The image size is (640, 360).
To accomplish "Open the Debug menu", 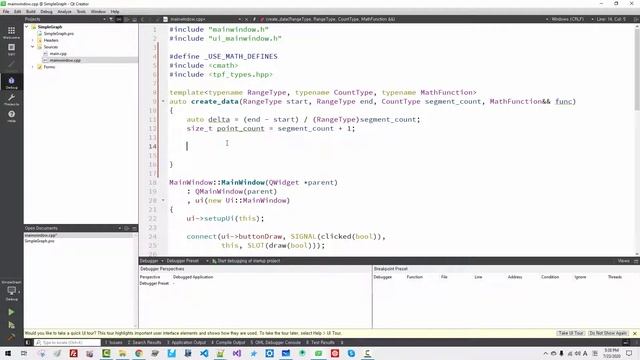I will pyautogui.click(x=47, y=11).
